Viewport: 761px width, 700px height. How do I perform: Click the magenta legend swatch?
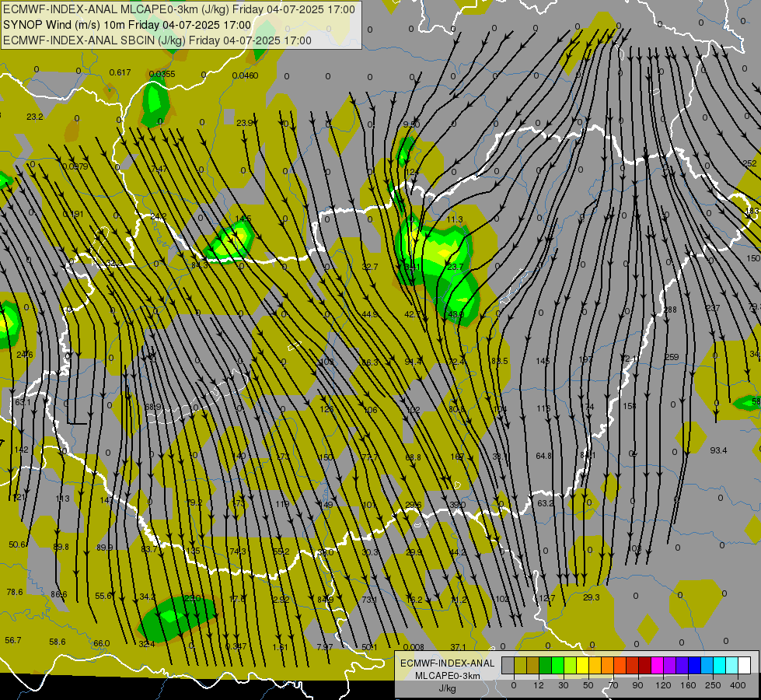[658, 665]
